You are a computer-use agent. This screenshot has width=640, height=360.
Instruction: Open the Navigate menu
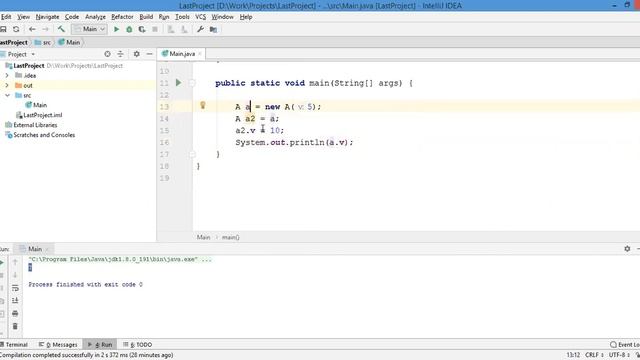(x=47, y=17)
